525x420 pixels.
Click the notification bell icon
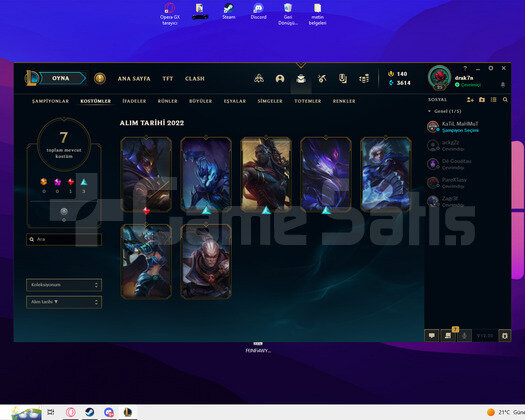point(503,85)
